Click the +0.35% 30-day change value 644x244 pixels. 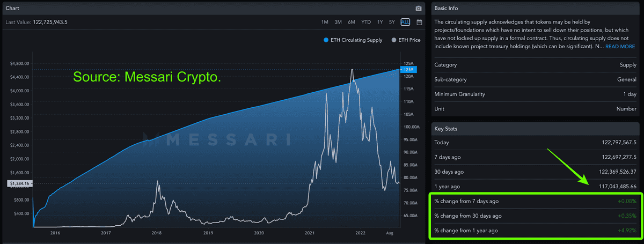click(627, 216)
